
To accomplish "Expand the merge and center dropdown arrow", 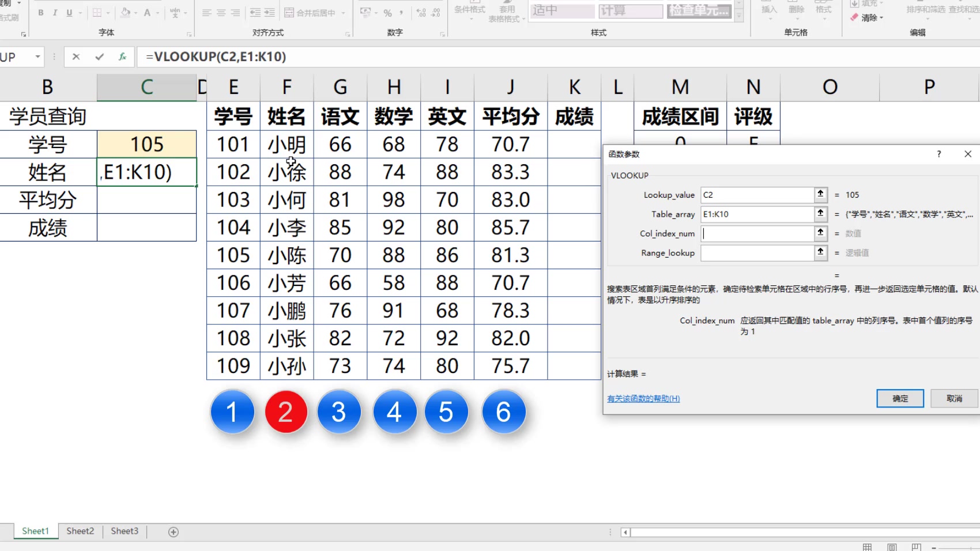I will click(343, 13).
